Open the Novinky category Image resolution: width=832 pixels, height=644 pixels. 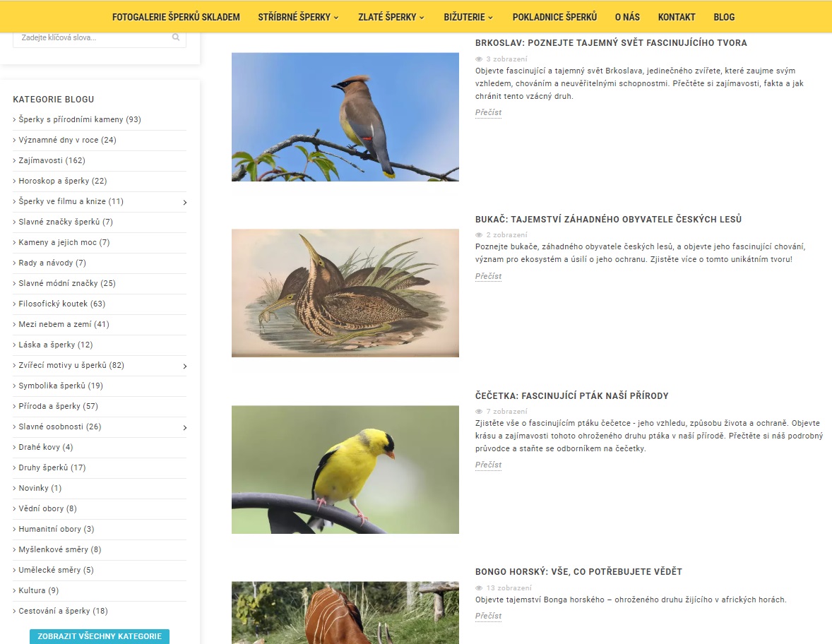coord(40,488)
